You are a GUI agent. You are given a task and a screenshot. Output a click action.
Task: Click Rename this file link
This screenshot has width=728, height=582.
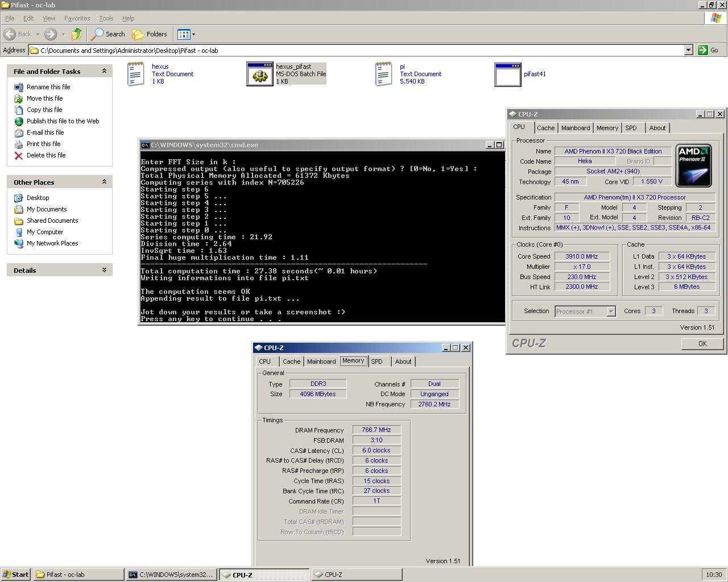(48, 87)
